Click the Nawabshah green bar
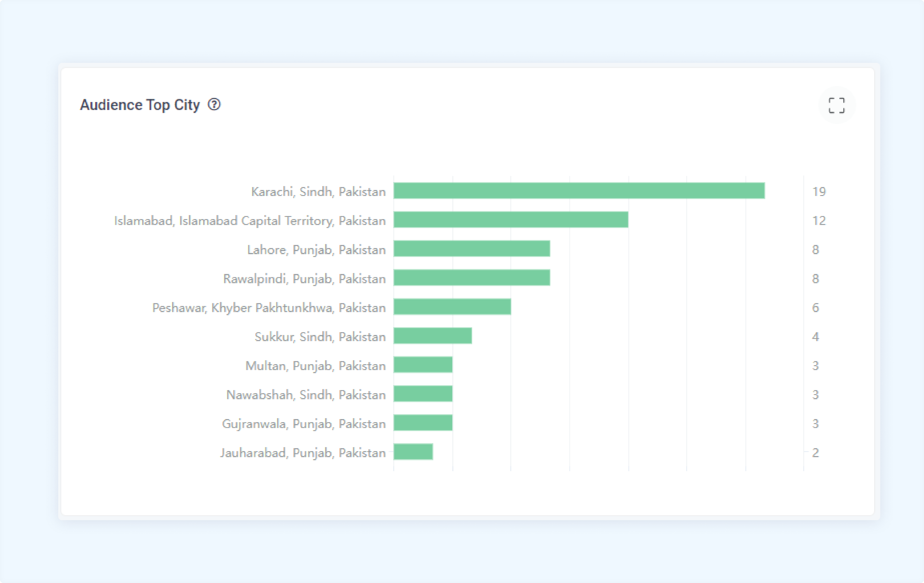Screen dimensions: 924x583 point(423,394)
